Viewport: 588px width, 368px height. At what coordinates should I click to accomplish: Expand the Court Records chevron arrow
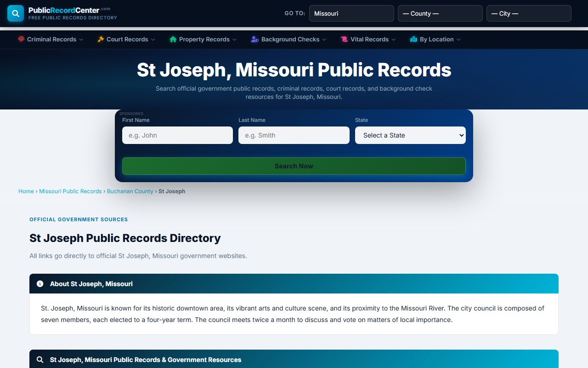153,40
